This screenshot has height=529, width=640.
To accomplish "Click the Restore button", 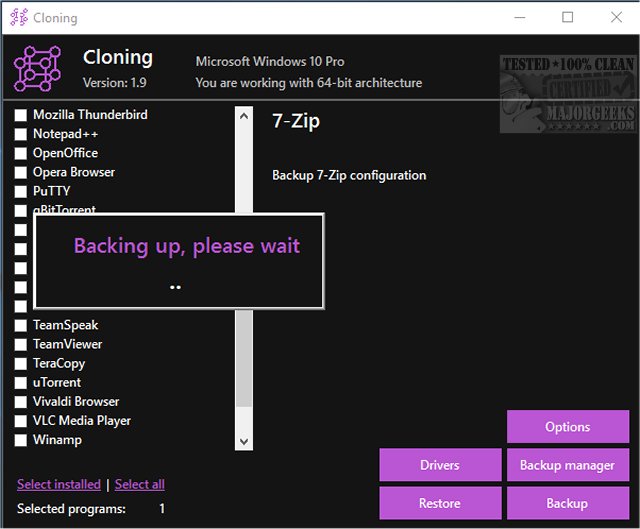I will tap(440, 503).
